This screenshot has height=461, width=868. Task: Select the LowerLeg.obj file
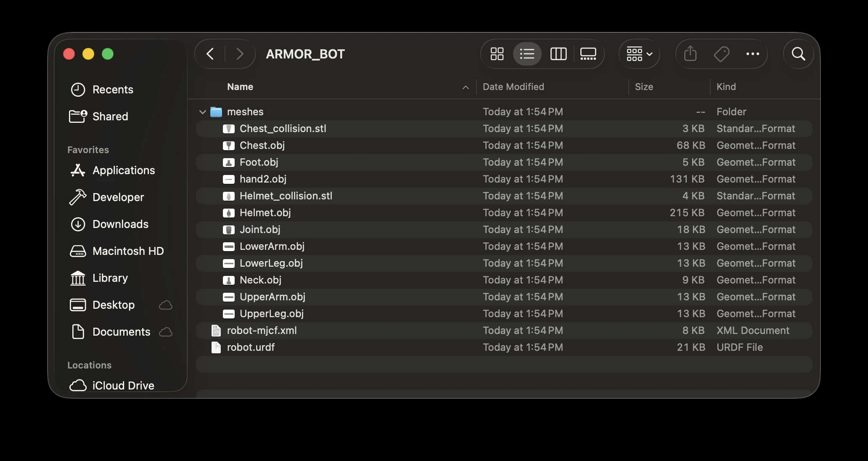[504, 263]
